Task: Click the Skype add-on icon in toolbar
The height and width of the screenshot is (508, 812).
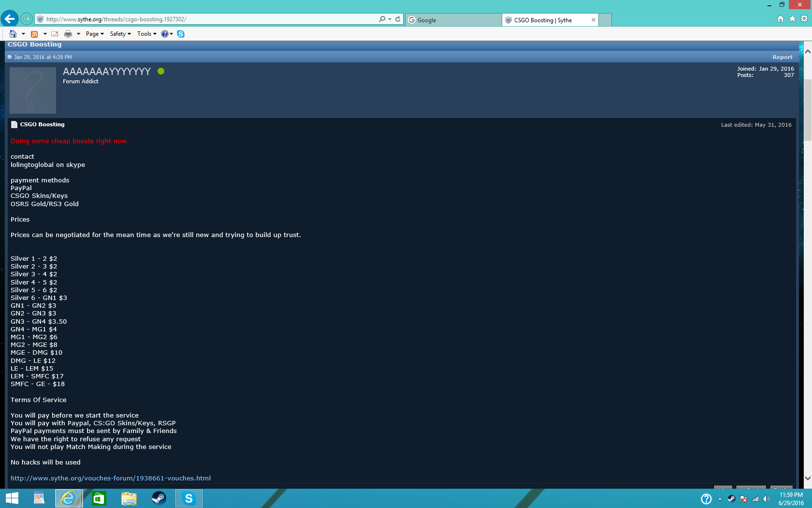Action: coord(181,34)
